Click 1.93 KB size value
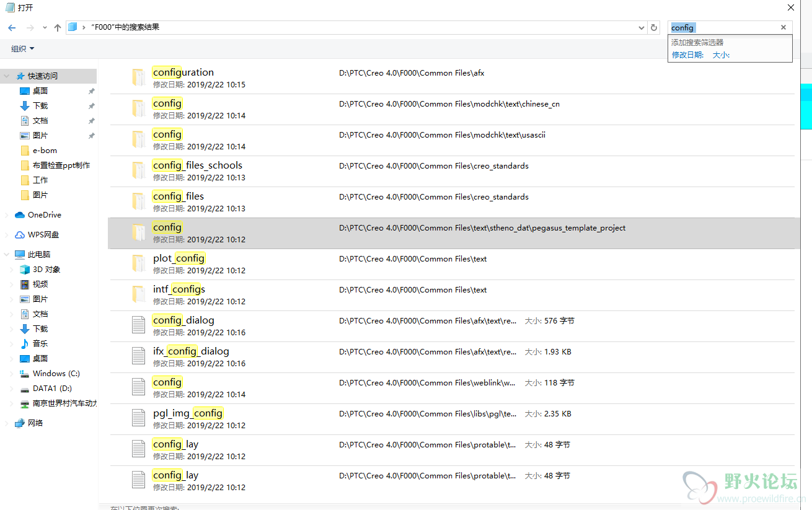 click(x=558, y=352)
